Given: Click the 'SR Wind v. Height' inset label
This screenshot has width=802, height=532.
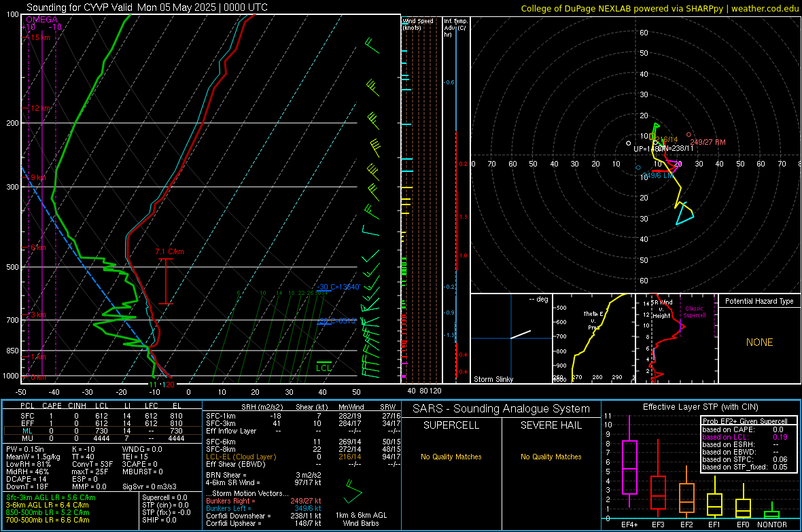Looking at the screenshot, I should click(661, 309).
